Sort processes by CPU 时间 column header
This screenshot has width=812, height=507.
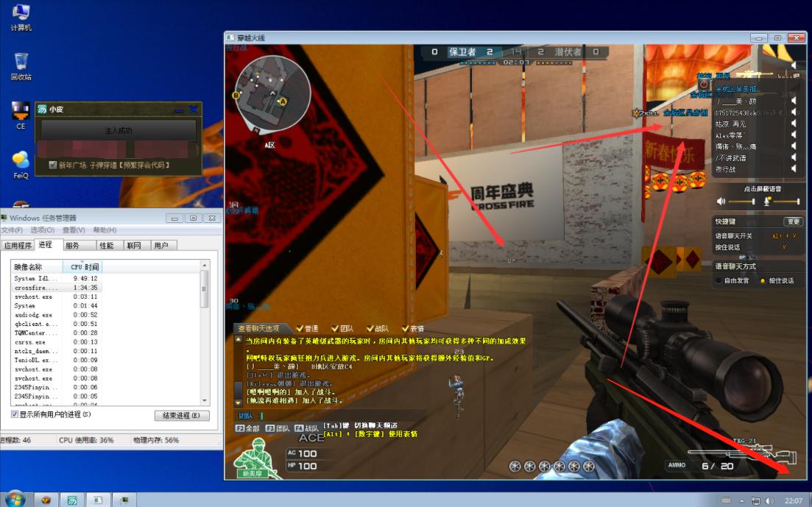83,266
